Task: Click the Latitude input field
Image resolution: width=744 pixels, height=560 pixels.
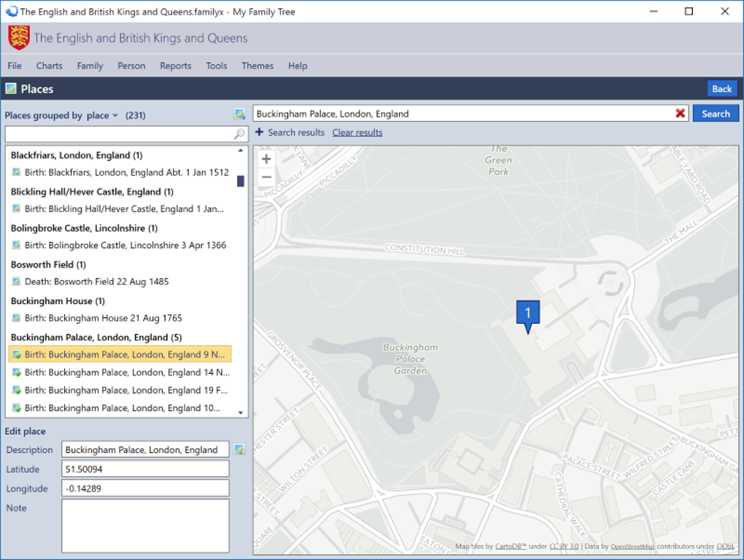Action: pos(145,469)
